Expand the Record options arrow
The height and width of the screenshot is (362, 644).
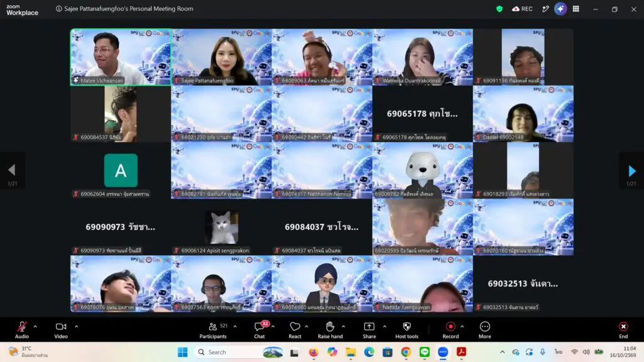pos(462,327)
